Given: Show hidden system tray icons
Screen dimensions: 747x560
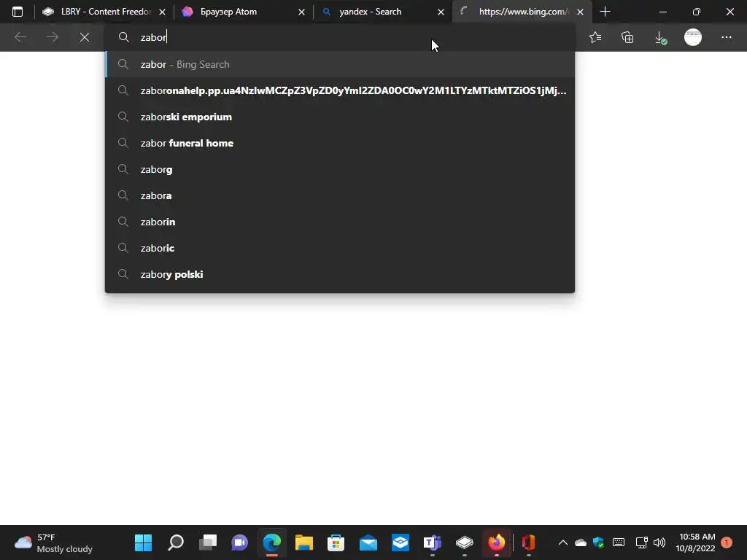Looking at the screenshot, I should coord(562,542).
